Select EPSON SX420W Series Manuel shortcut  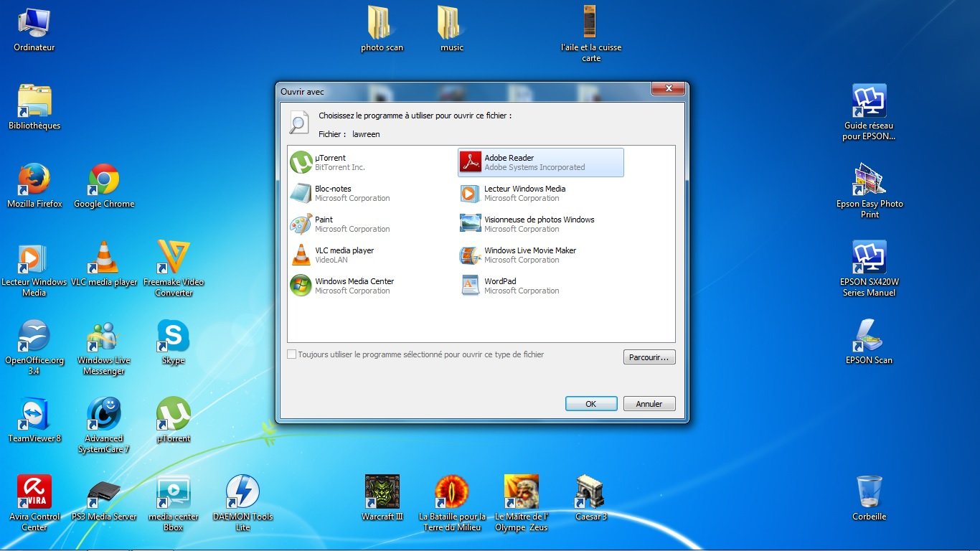[870, 269]
